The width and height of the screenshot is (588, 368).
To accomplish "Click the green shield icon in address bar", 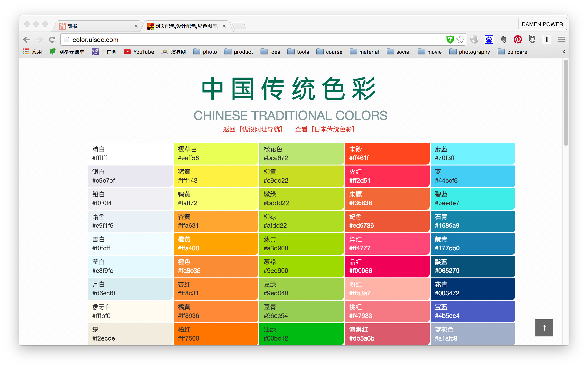I will tap(450, 40).
